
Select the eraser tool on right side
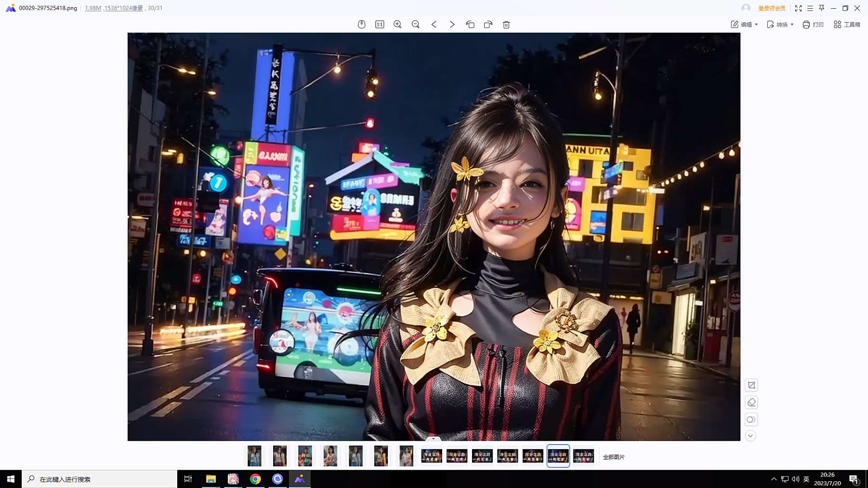(751, 402)
